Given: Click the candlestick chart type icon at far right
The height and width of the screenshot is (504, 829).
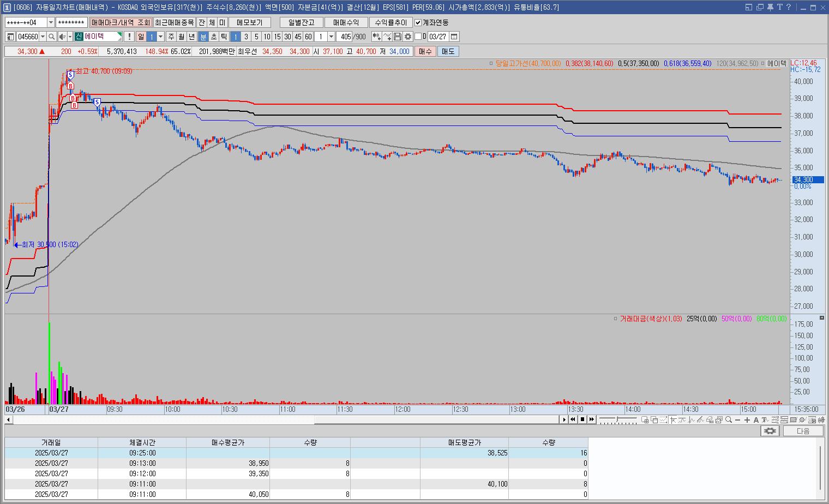Looking at the screenshot, I should tap(821, 419).
